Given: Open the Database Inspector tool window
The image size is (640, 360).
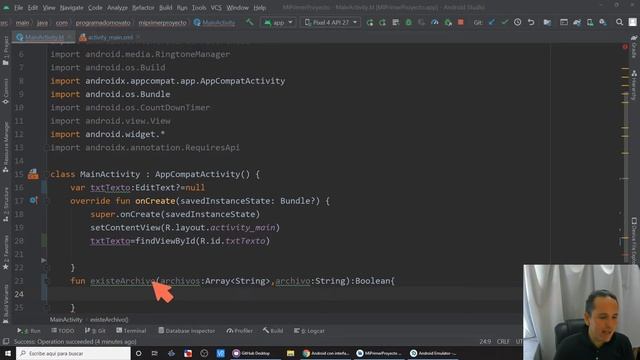Looking at the screenshot, I should tap(187, 331).
